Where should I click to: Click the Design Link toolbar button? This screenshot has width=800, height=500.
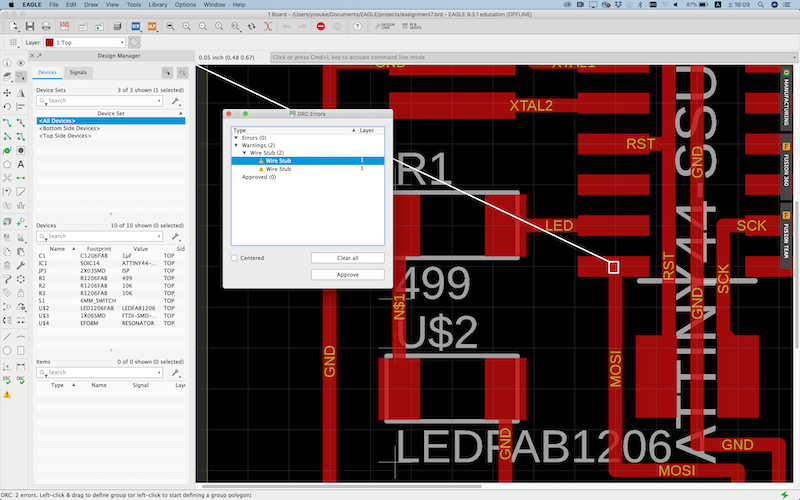(x=385, y=27)
